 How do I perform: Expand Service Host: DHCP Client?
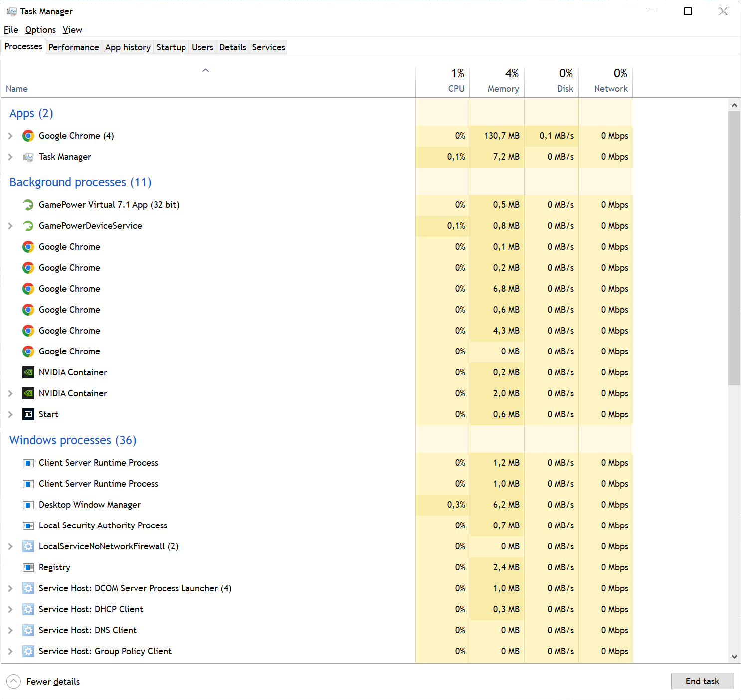point(10,609)
